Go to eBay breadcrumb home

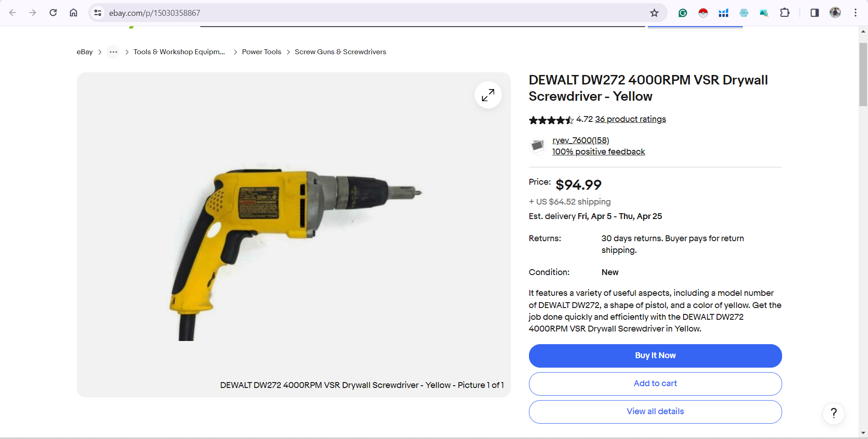click(85, 52)
